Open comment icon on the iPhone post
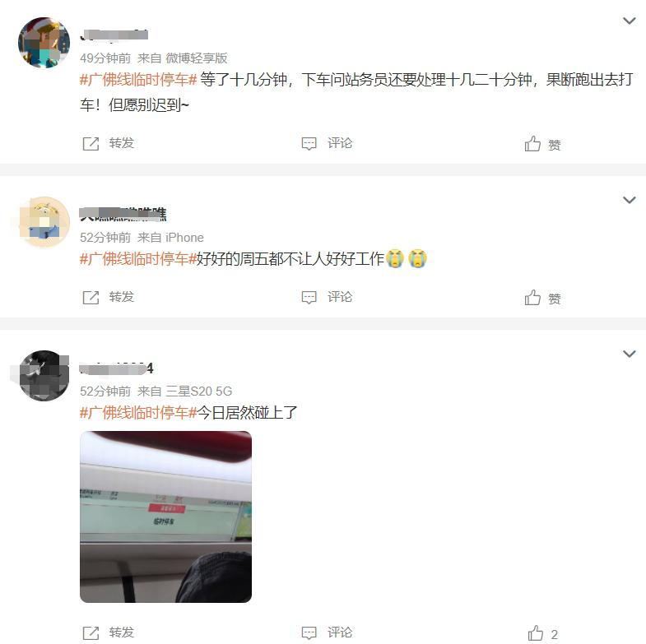This screenshot has width=646, height=644. tap(309, 297)
